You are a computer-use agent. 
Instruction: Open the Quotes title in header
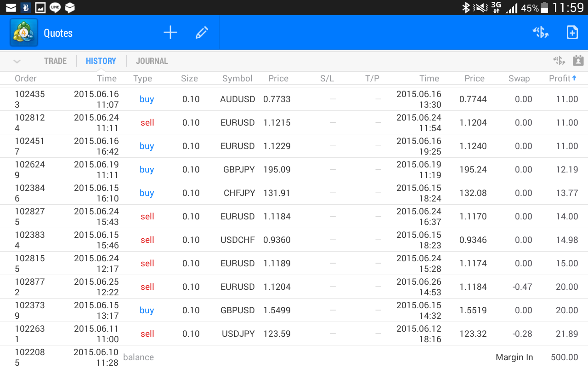[x=58, y=33]
